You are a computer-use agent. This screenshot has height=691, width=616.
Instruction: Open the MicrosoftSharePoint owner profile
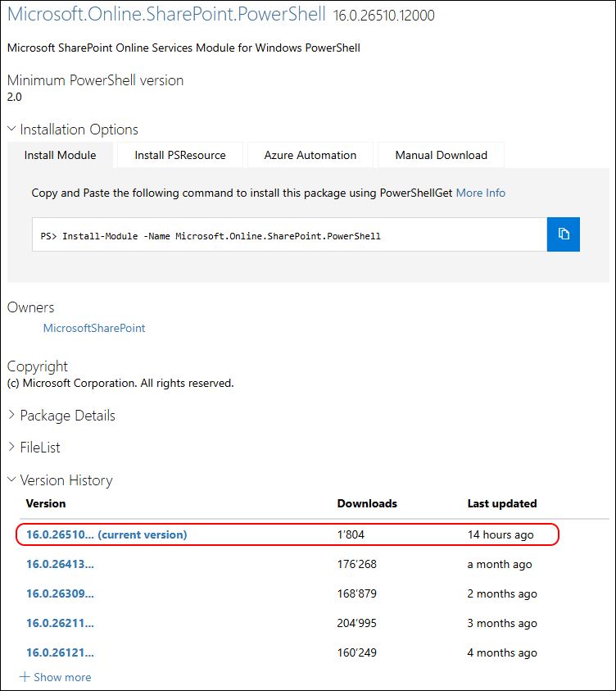click(94, 328)
